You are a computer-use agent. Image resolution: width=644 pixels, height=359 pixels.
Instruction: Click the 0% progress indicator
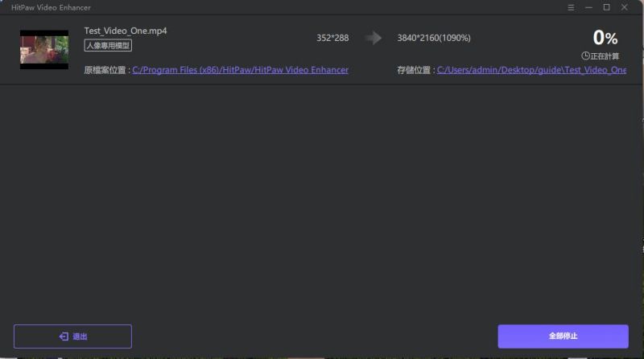pyautogui.click(x=605, y=38)
